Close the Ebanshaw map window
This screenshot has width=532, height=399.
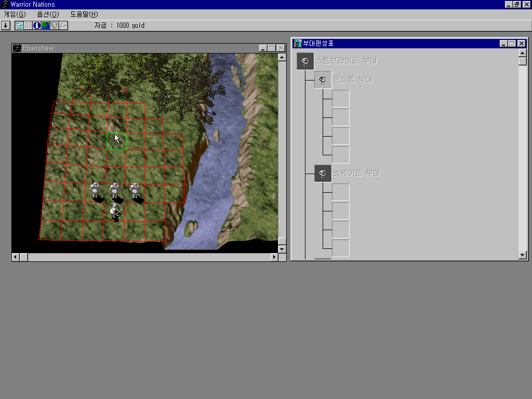click(x=281, y=48)
